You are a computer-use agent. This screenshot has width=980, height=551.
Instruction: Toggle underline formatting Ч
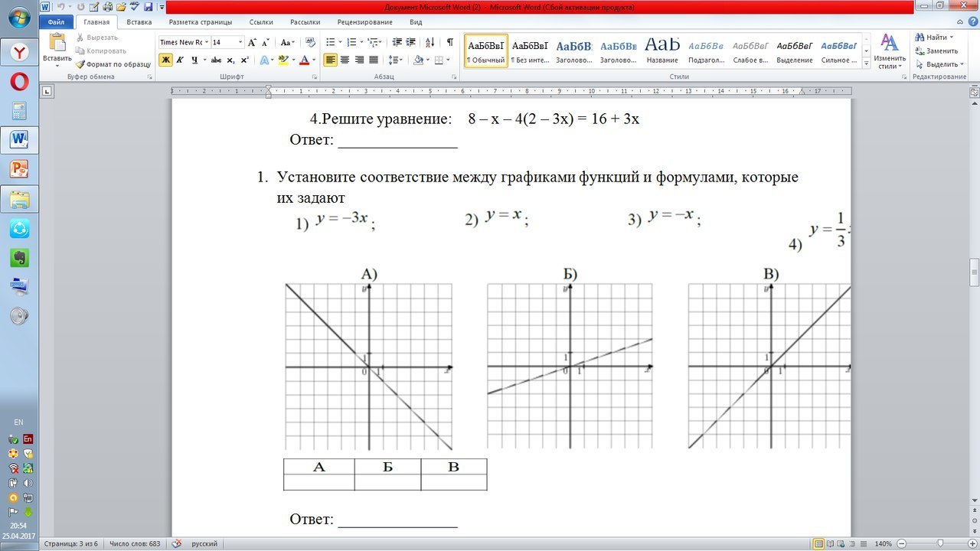point(194,60)
